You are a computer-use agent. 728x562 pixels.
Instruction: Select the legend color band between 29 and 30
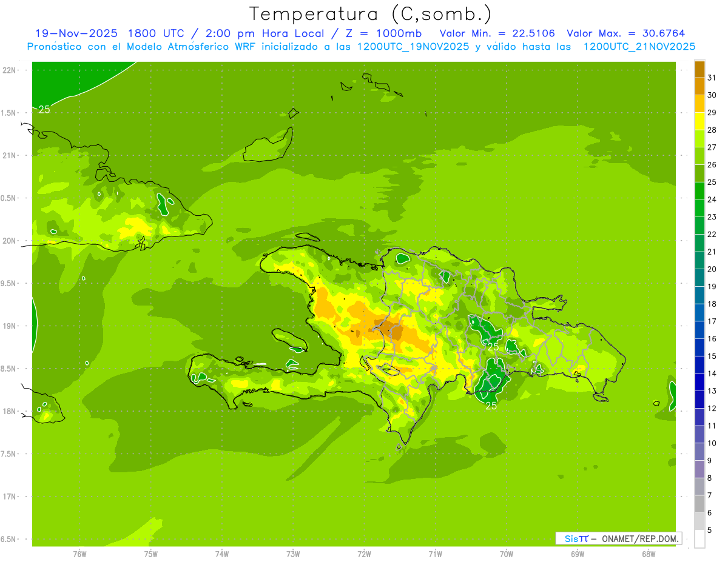[x=699, y=104]
